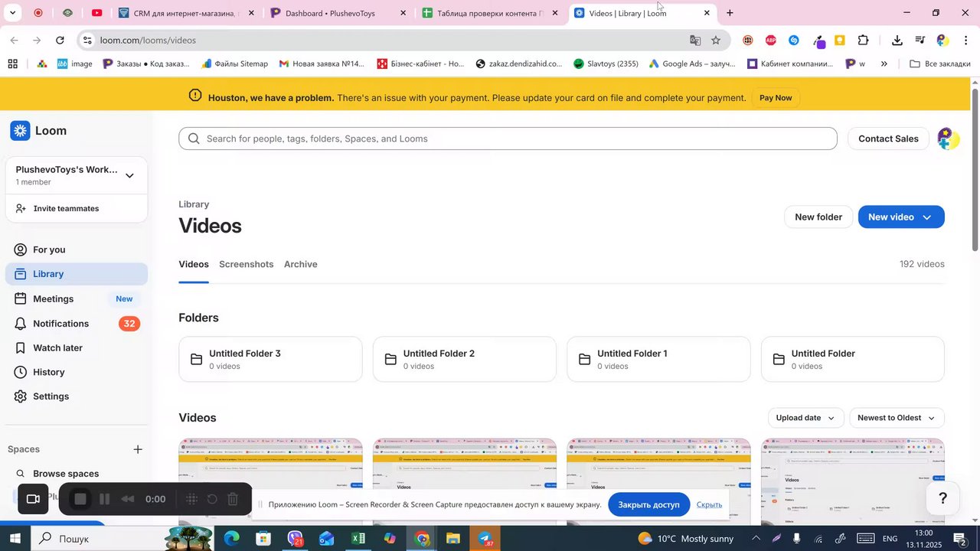
Task: Open Untitled Folder 3
Action: click(270, 359)
